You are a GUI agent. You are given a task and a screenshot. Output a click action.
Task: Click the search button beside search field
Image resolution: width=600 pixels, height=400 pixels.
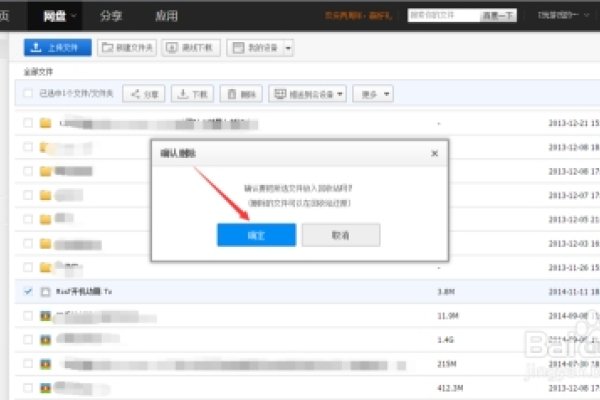coord(498,15)
